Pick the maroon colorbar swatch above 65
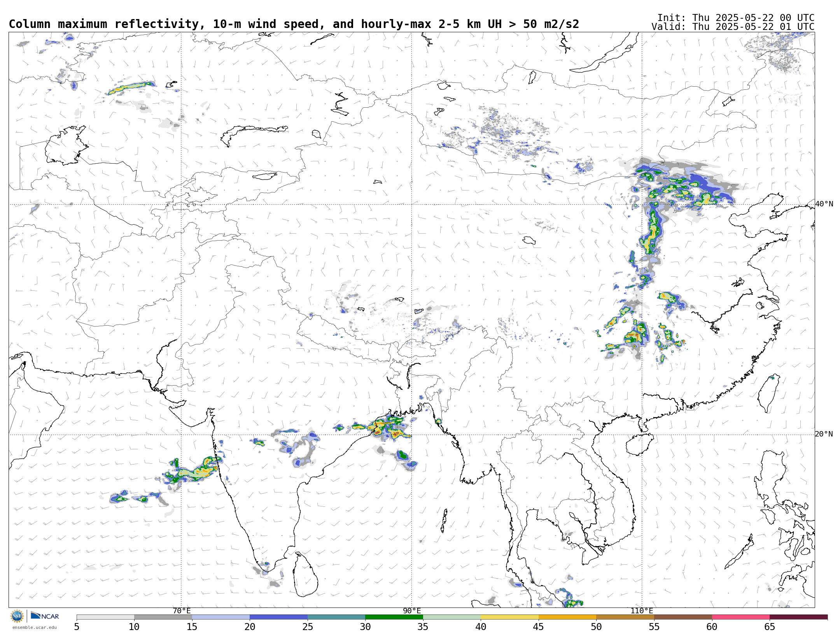This screenshot has height=632, width=840. tap(798, 617)
